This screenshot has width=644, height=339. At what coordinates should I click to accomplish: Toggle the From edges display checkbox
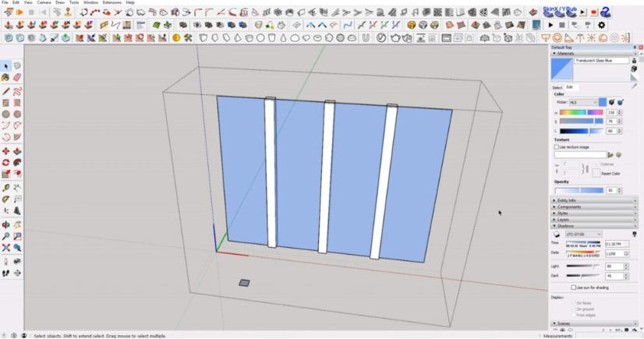coord(574,315)
